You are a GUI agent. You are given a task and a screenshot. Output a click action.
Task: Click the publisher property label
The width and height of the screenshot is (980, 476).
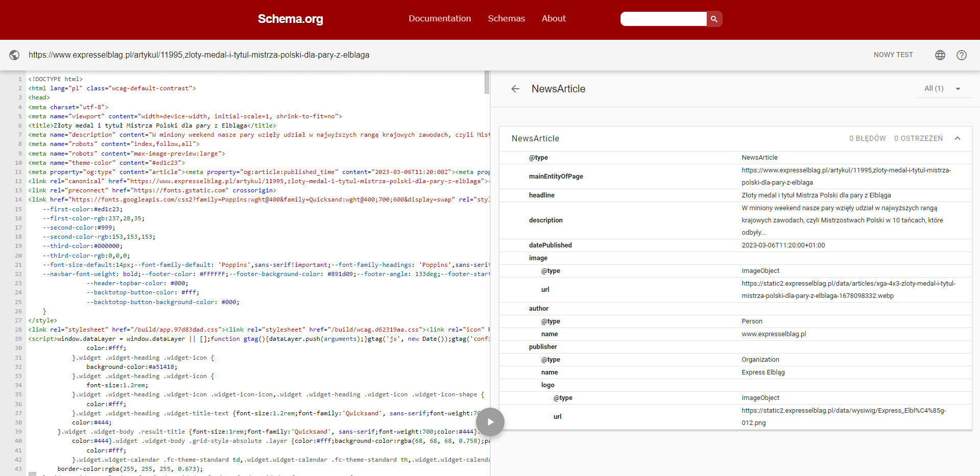pos(543,347)
